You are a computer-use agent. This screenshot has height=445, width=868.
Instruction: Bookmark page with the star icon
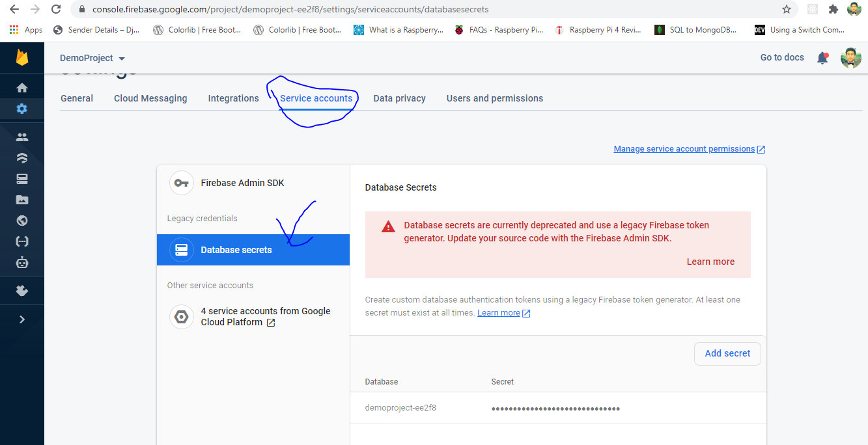coord(787,9)
